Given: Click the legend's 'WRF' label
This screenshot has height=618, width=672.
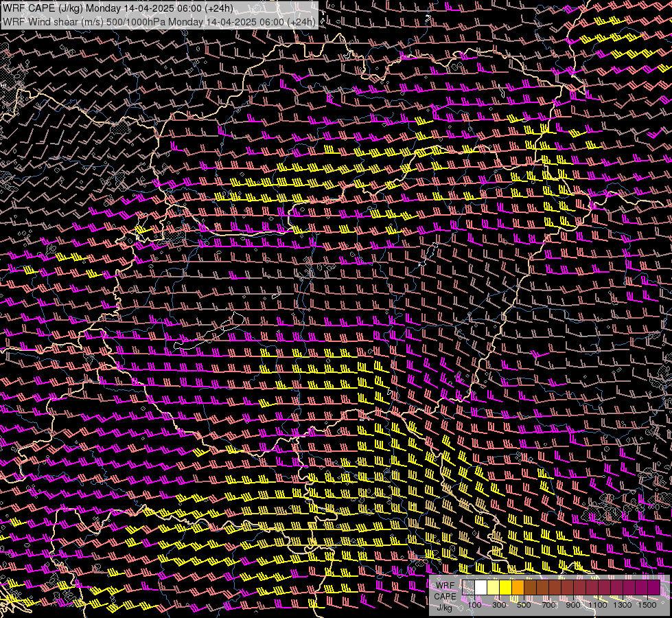Looking at the screenshot, I should click(445, 586).
